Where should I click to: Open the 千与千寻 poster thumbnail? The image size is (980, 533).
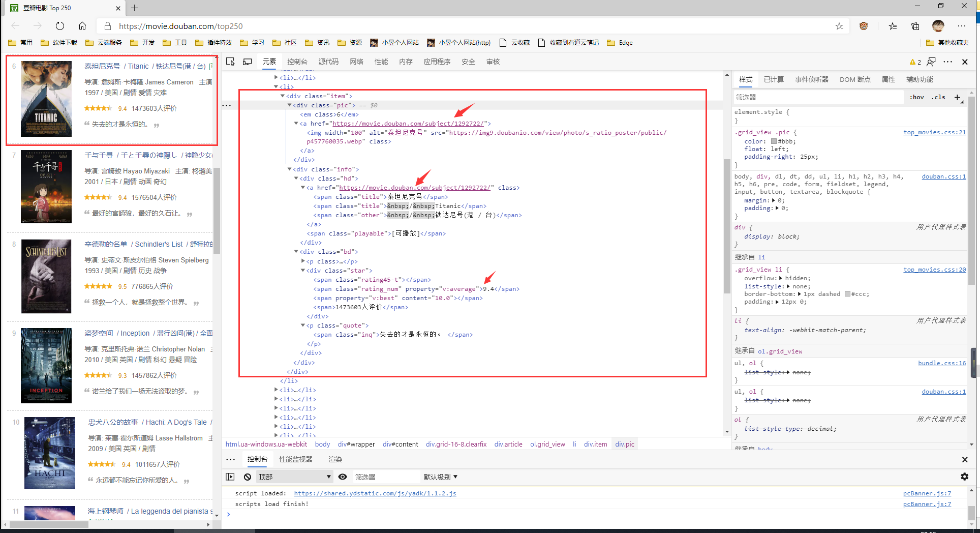click(x=46, y=187)
